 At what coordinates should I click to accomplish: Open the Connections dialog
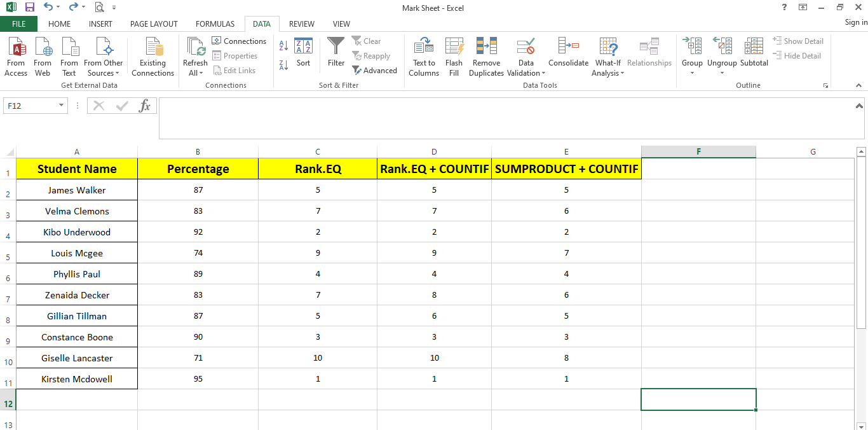tap(240, 41)
